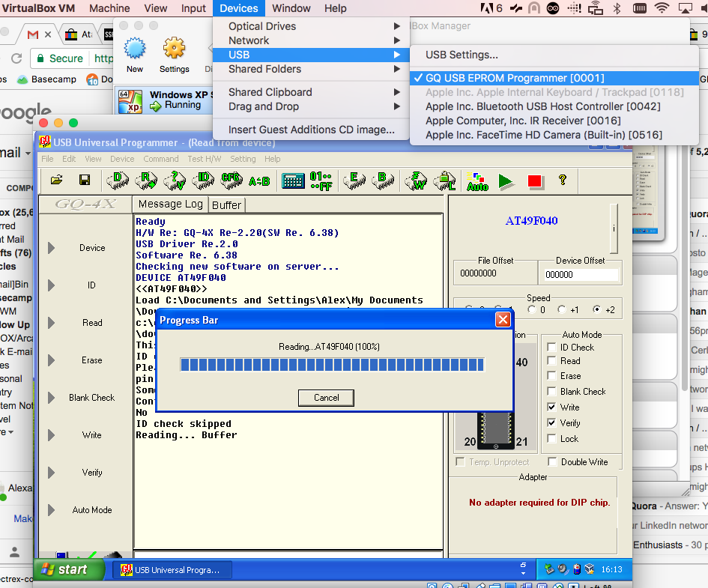Click the save floppy disk icon
708x588 pixels.
85,181
